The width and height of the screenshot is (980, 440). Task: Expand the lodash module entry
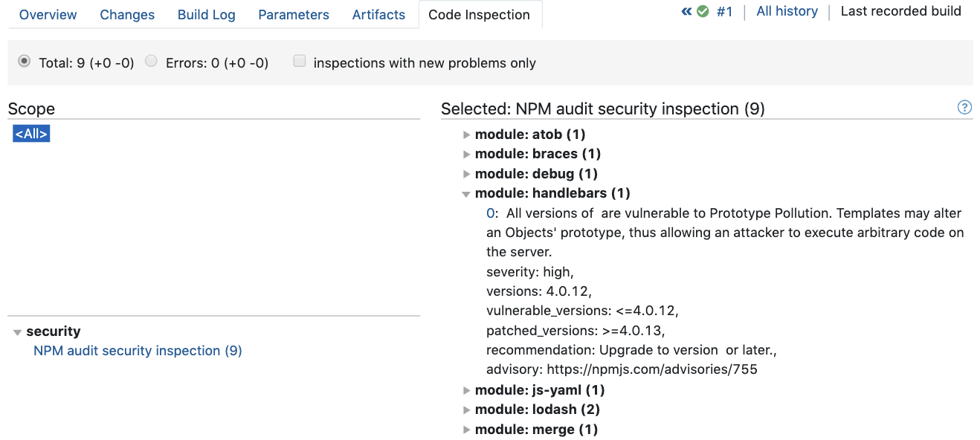coord(466,410)
